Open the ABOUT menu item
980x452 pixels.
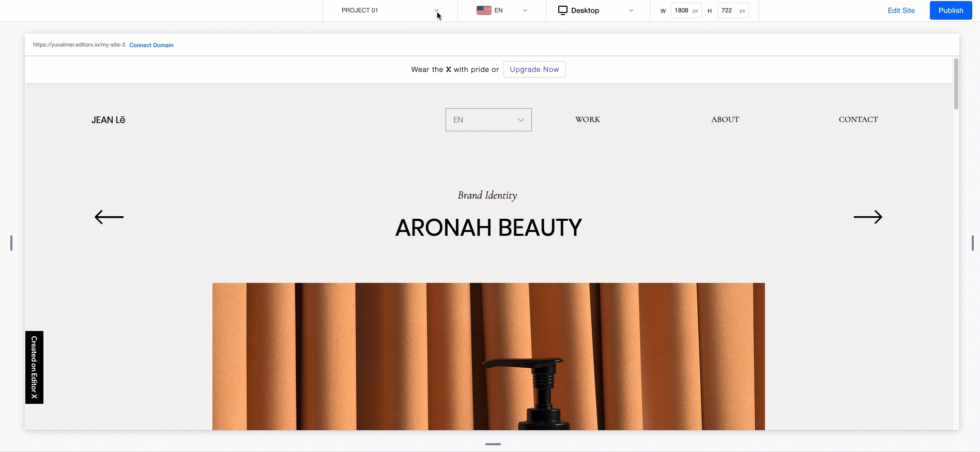coord(725,119)
